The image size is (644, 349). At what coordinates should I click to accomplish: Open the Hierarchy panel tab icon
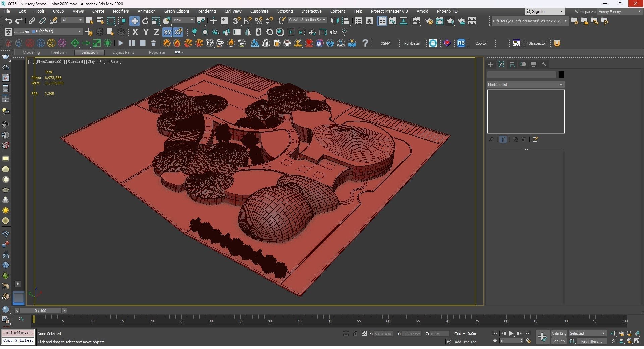coord(512,64)
